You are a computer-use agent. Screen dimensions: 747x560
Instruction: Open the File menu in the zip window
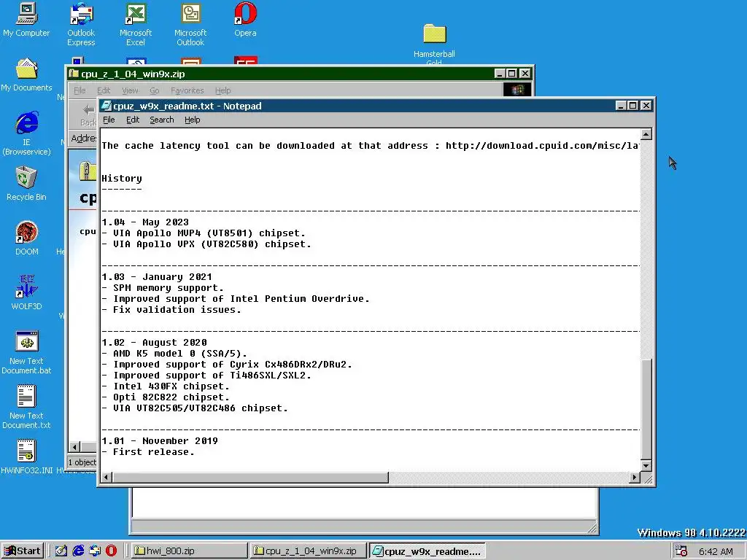click(x=80, y=90)
